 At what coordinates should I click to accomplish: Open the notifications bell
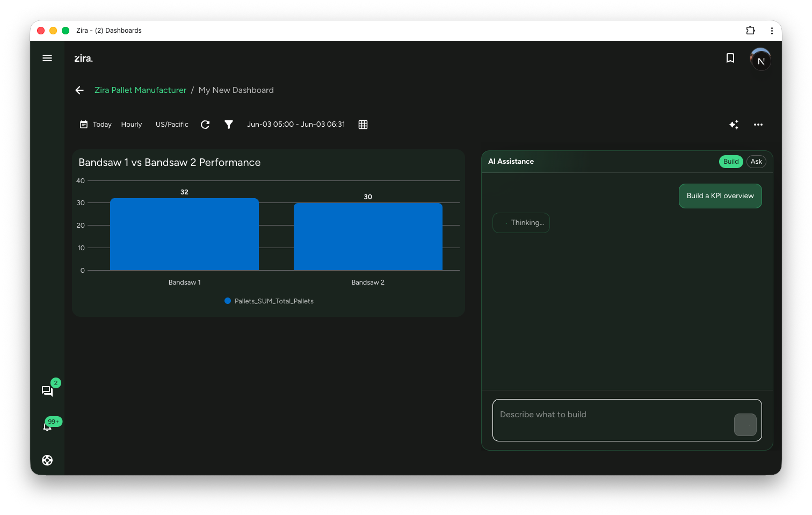click(47, 426)
